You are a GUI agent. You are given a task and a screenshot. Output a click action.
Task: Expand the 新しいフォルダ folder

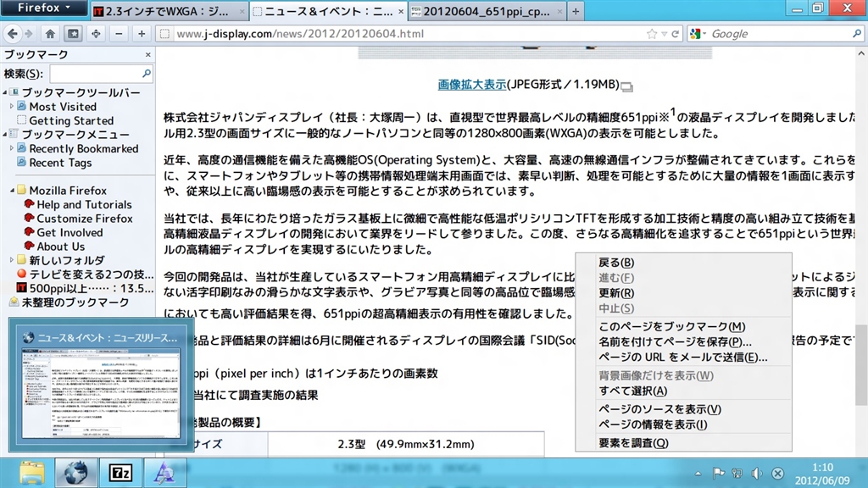coord(12,259)
